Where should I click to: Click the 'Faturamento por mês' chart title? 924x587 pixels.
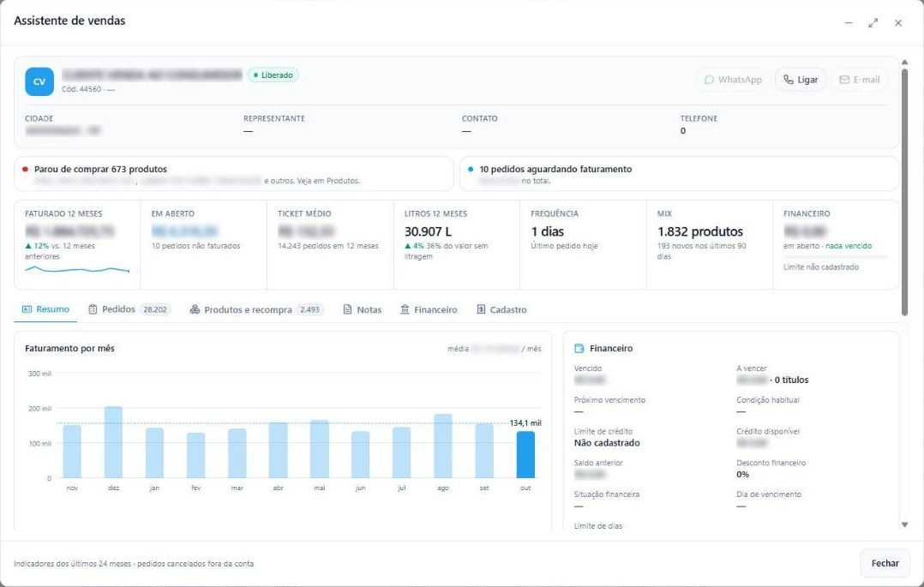[69, 348]
